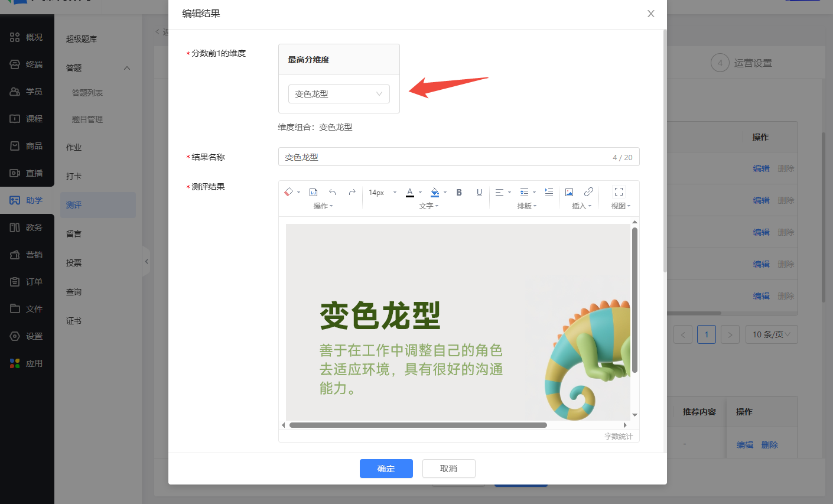Pick the paint-bucket background color swatch
Viewport: 833px width, 504px height.
pos(435,192)
